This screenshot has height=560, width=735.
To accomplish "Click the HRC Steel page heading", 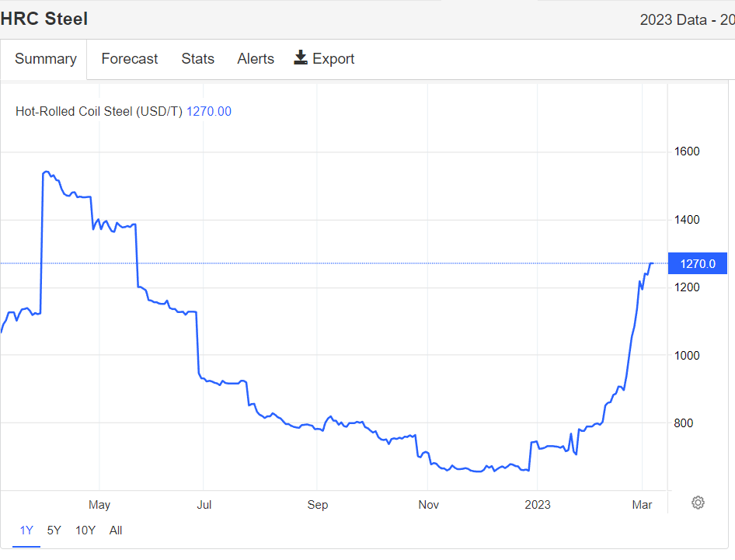I will pyautogui.click(x=44, y=19).
